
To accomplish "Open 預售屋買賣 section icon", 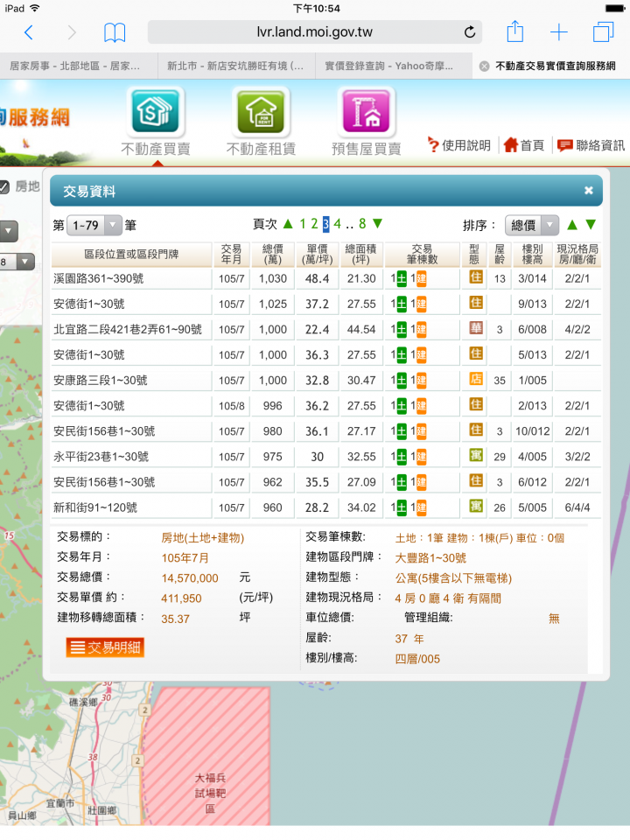I will 366,113.
